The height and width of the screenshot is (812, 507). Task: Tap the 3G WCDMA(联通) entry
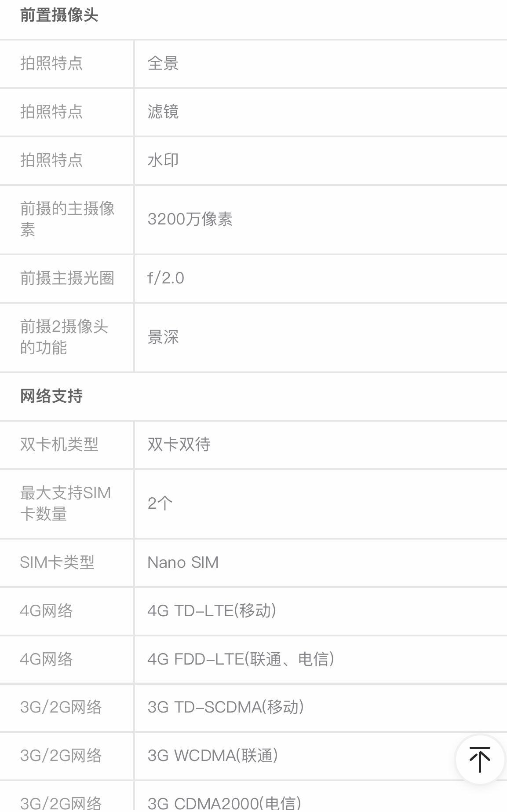[213, 756]
